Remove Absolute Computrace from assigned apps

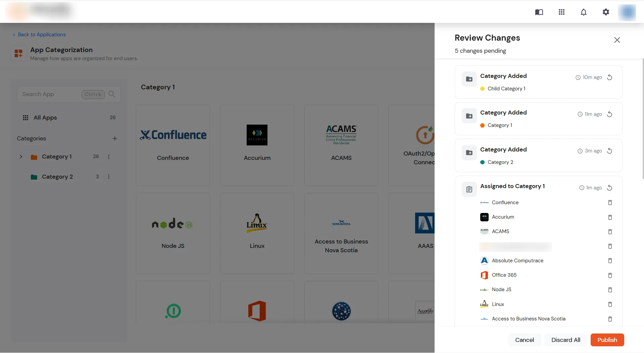(610, 261)
